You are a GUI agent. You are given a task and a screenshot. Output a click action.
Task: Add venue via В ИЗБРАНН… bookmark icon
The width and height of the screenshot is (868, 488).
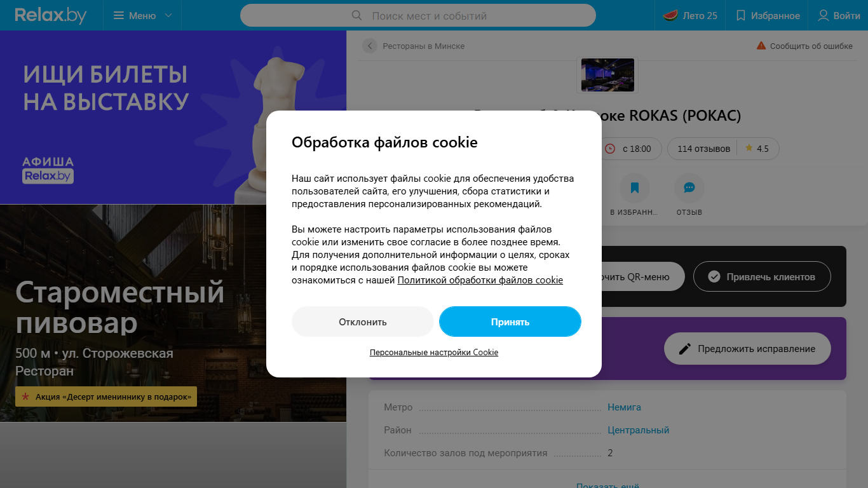point(635,188)
